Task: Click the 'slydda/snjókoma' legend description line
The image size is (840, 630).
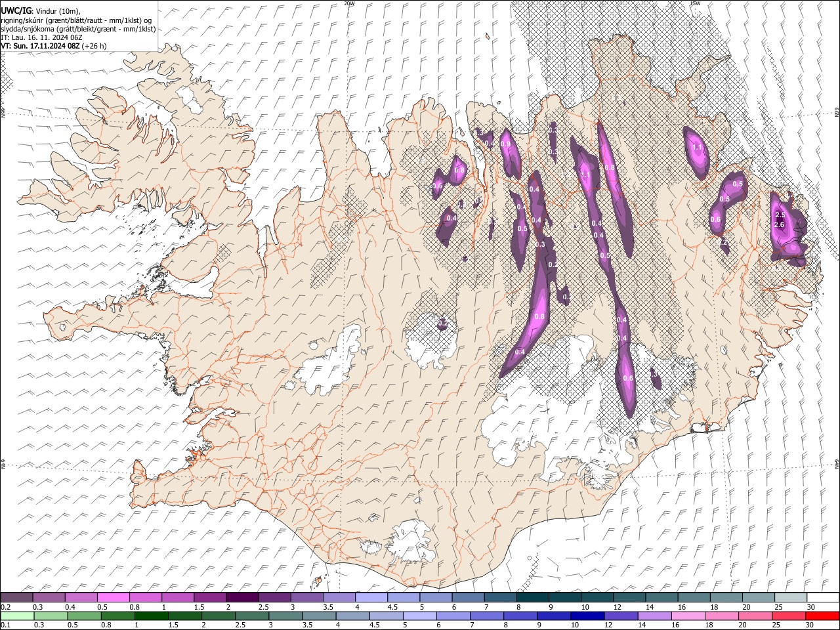Action: click(78, 29)
